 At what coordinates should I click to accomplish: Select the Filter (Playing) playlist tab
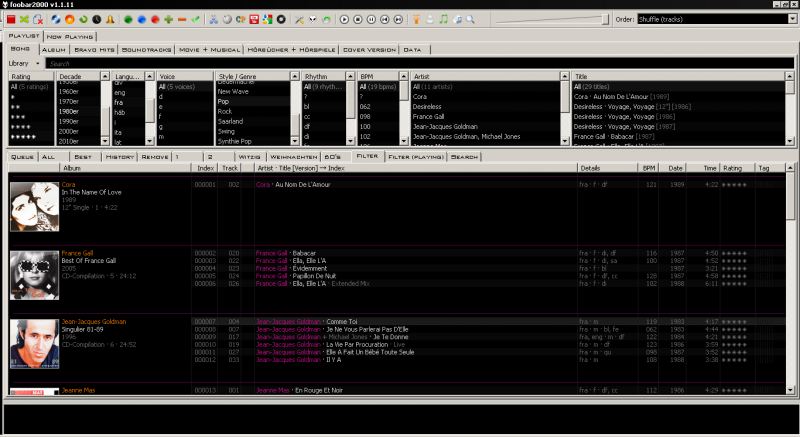pos(416,157)
